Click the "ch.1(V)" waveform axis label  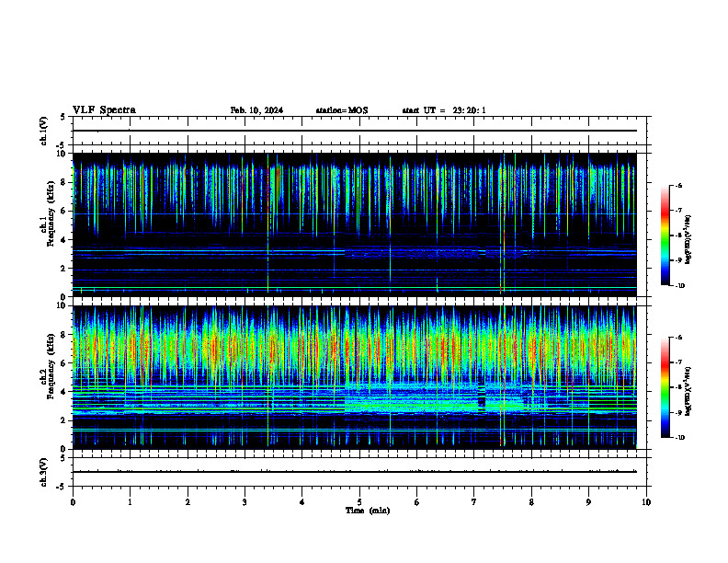click(x=43, y=131)
